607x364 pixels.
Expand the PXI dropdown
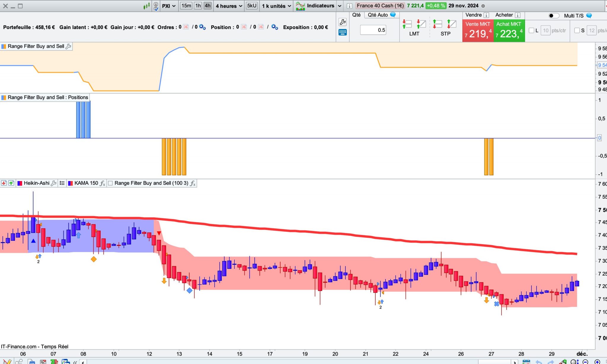(169, 6)
